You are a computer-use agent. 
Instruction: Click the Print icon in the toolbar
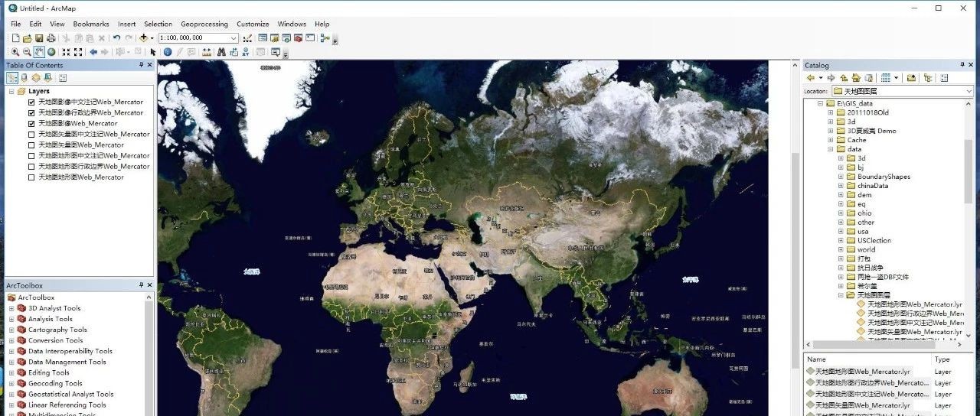coord(51,38)
